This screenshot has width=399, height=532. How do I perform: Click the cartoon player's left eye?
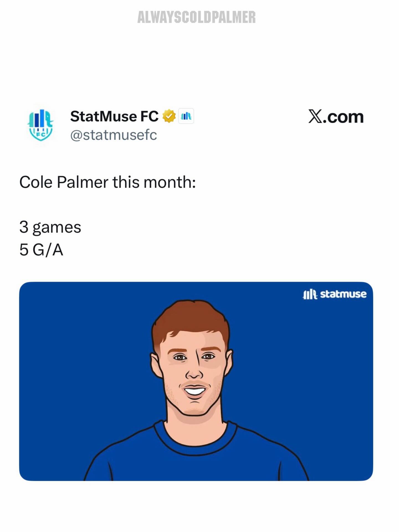click(x=180, y=358)
